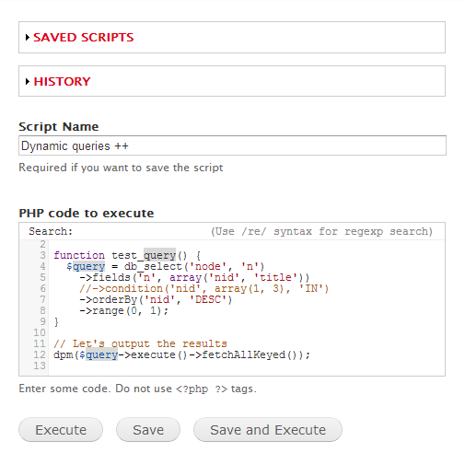This screenshot has height=476, width=465.
Task: Open the HISTORY heading link
Action: tap(62, 81)
